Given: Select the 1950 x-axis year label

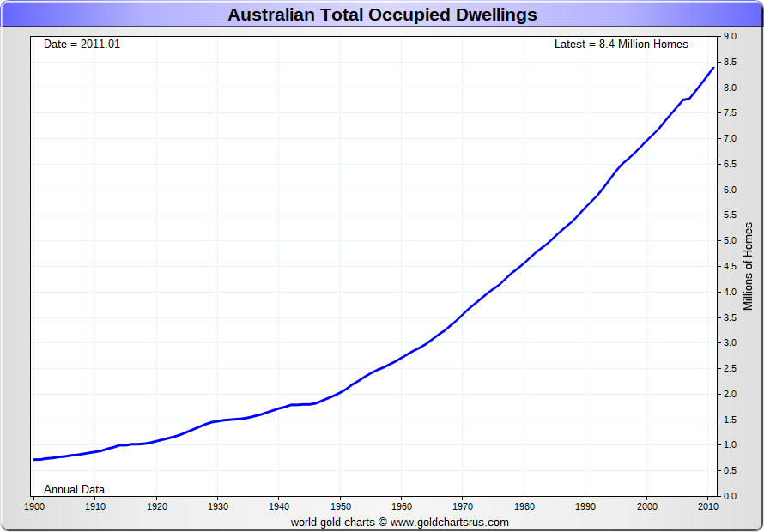Looking at the screenshot, I should coord(340,506).
